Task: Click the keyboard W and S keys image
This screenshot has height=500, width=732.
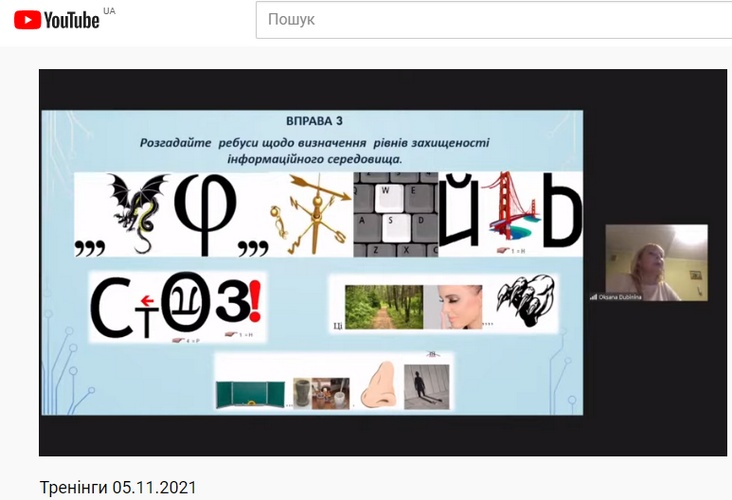Action: [395, 214]
